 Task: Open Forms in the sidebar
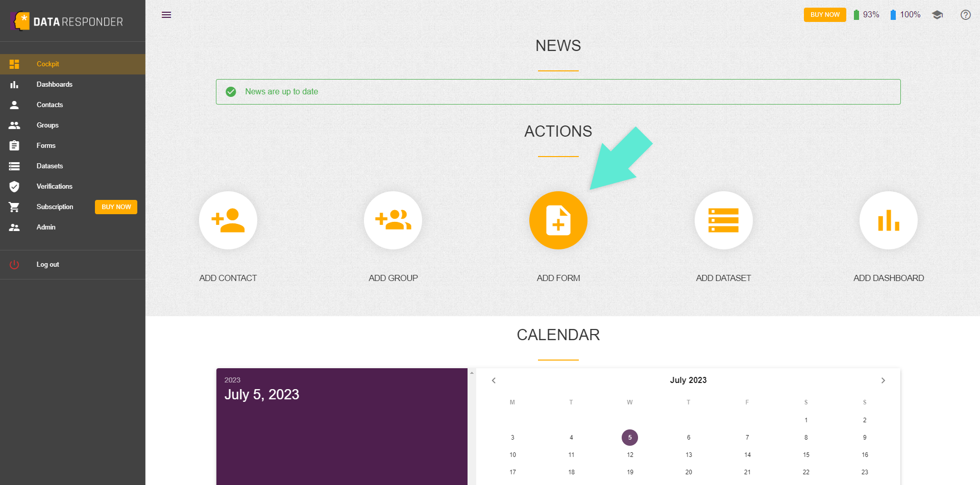[72, 146]
